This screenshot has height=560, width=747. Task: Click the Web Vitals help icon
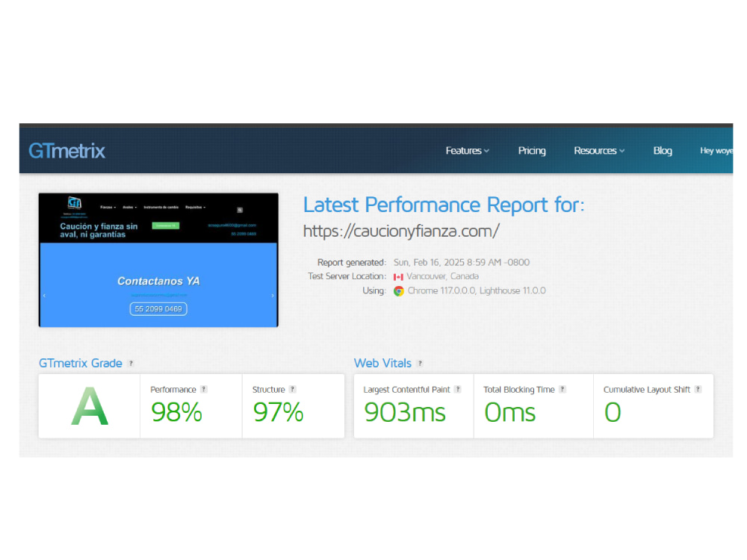pos(420,364)
